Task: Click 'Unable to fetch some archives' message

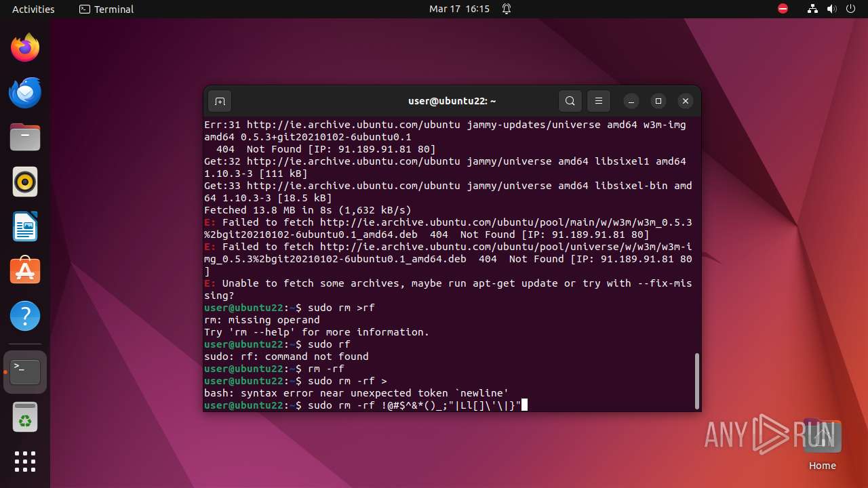Action: pyautogui.click(x=448, y=289)
